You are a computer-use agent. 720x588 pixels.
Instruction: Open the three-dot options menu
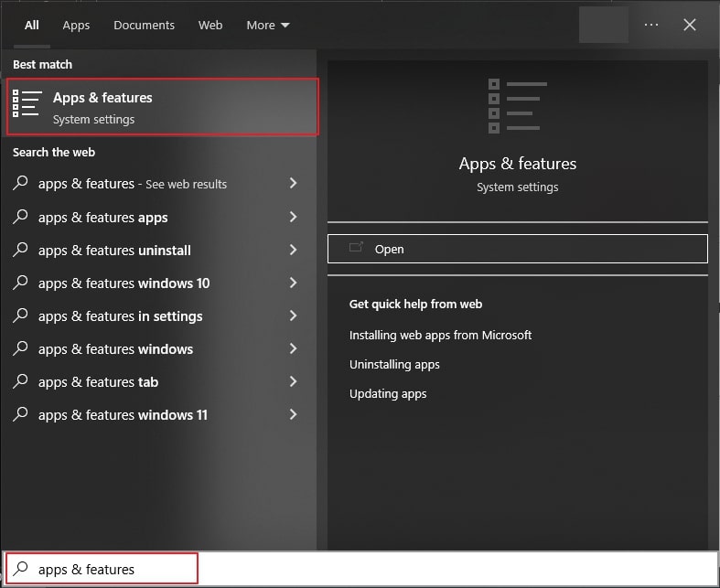(x=651, y=25)
